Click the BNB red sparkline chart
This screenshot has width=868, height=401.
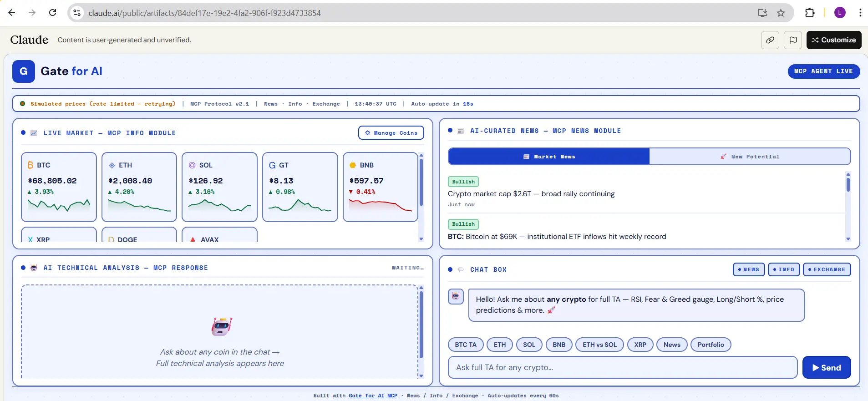[381, 205]
